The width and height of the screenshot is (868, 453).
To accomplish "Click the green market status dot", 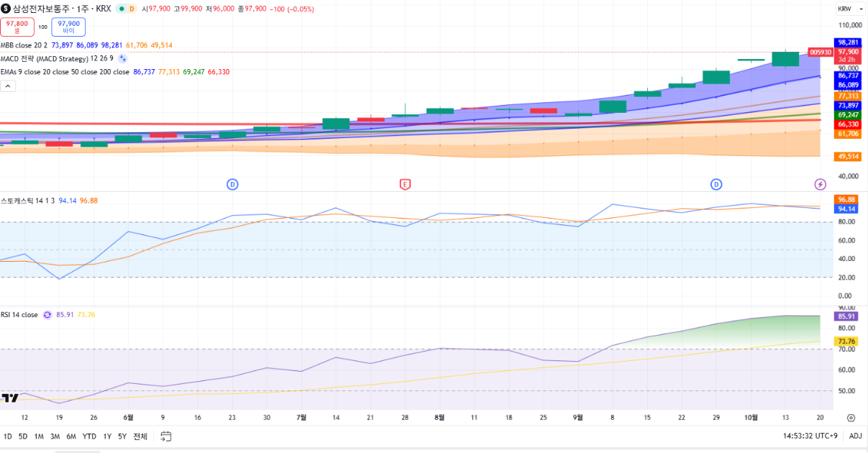I will 121,9.
